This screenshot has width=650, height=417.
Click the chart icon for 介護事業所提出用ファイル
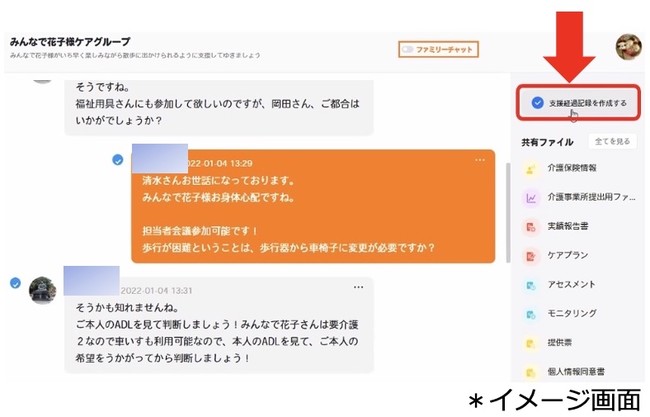coord(531,198)
